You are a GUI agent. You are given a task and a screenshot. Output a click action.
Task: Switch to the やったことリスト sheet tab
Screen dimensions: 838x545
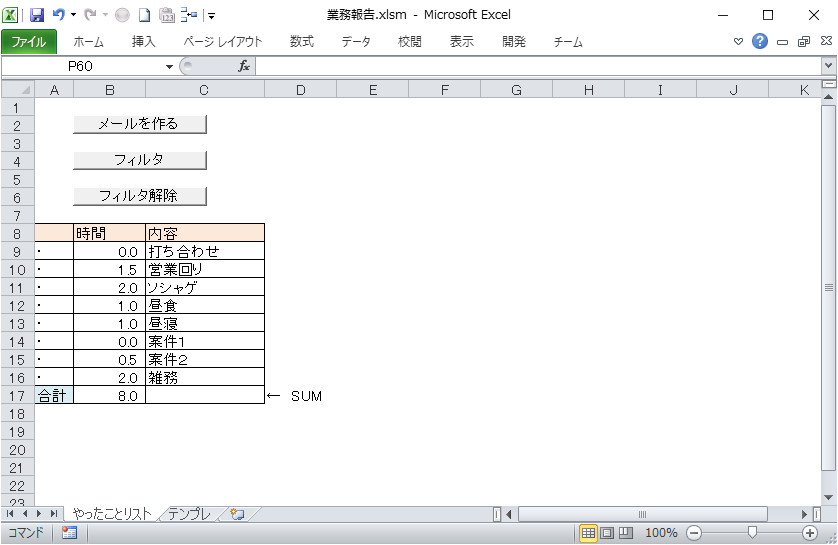(x=112, y=514)
